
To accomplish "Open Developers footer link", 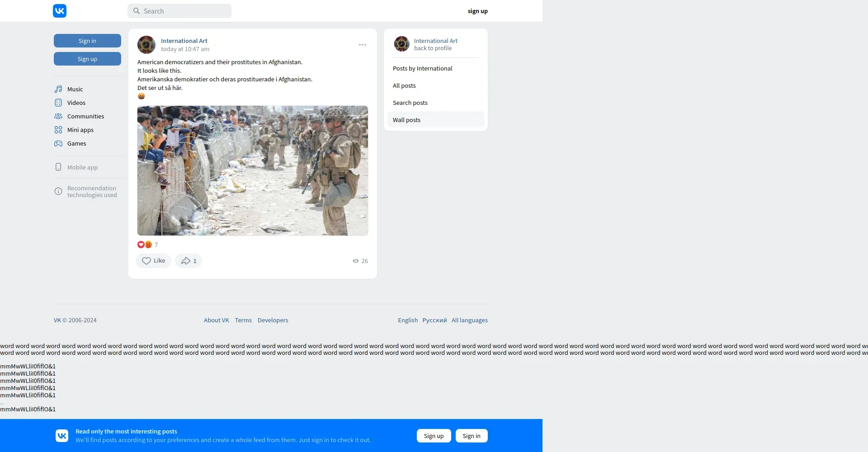I will click(x=273, y=320).
